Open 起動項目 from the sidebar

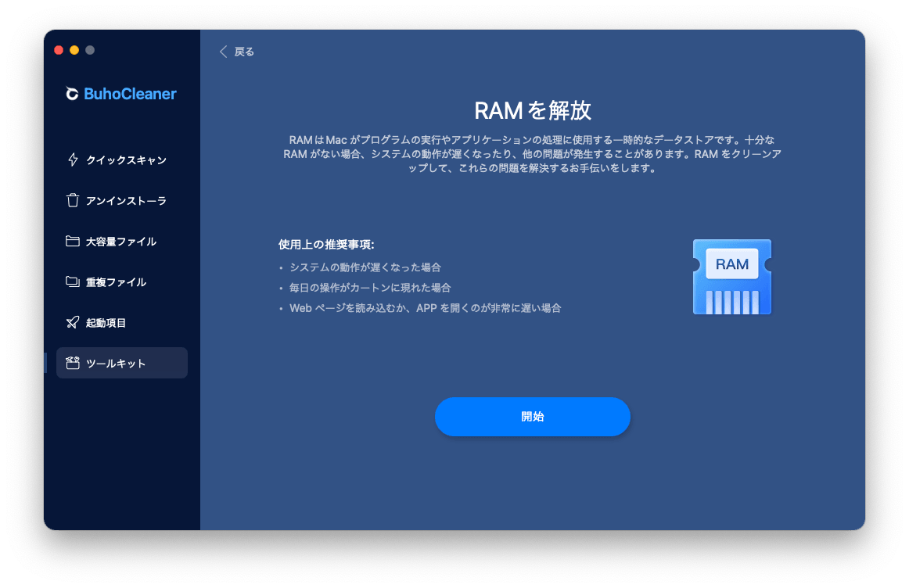(x=106, y=323)
